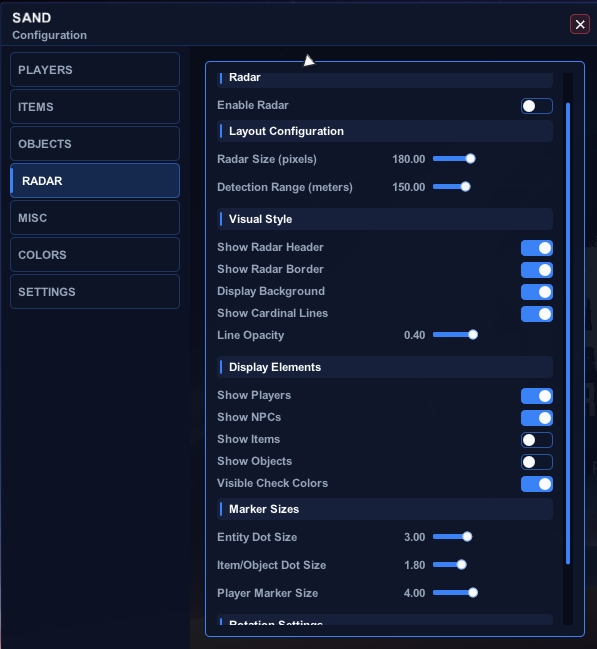Go to the COLORS tab
The height and width of the screenshot is (649, 597).
pyautogui.click(x=95, y=255)
